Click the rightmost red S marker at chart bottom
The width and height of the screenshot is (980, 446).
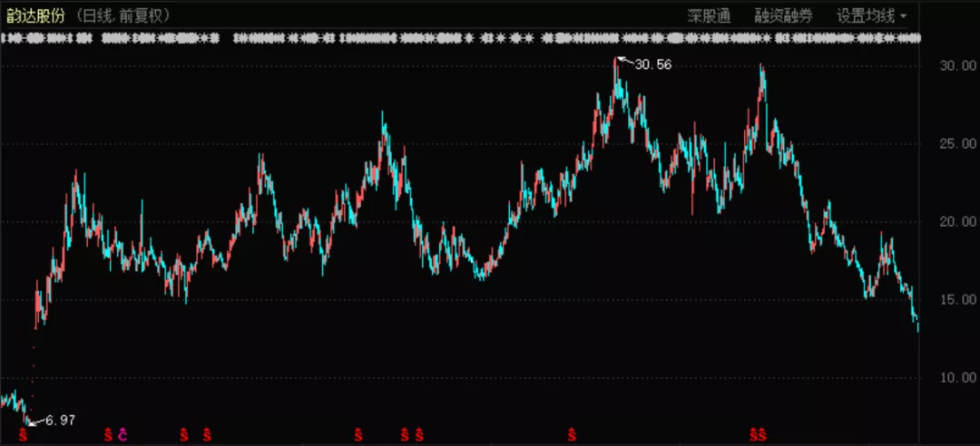click(x=763, y=436)
